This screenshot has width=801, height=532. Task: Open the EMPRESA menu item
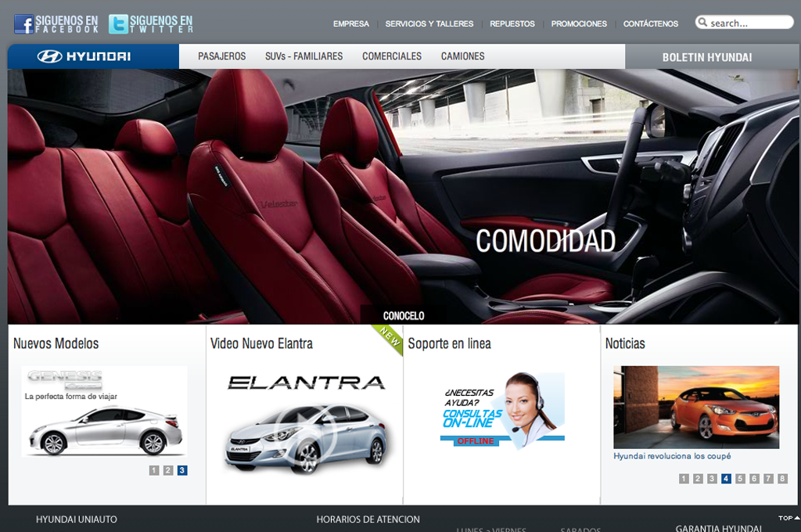[x=350, y=24]
